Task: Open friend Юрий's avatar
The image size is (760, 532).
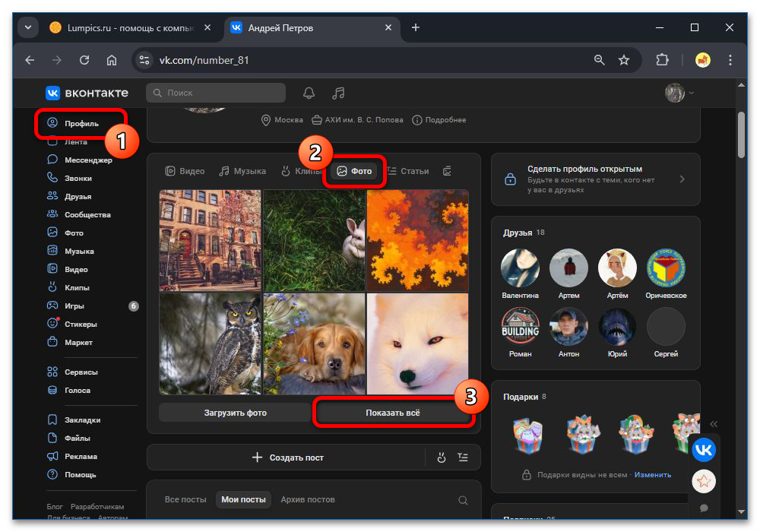Action: click(x=617, y=327)
